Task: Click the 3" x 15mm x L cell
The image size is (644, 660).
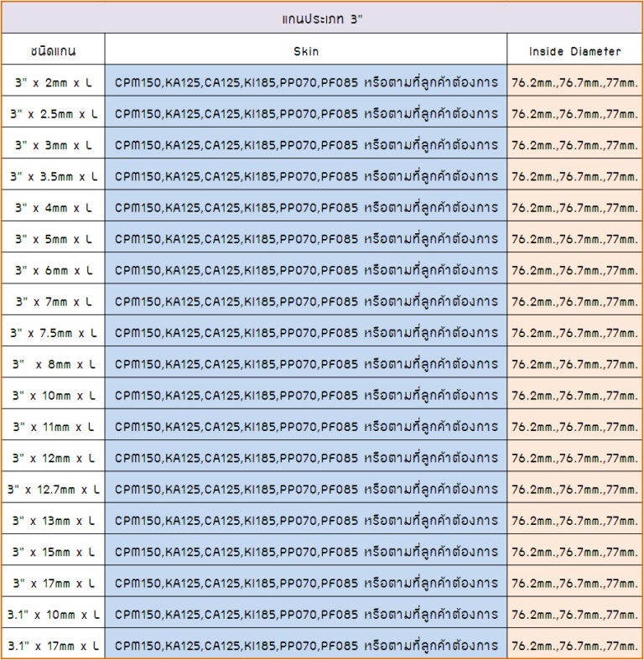Action: pos(54,549)
